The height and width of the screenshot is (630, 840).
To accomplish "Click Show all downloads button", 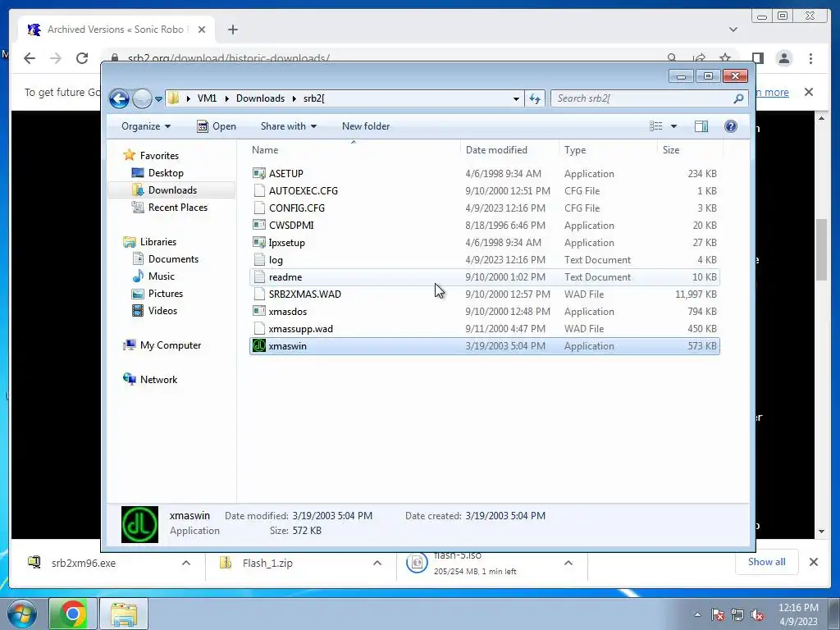I will tap(767, 562).
